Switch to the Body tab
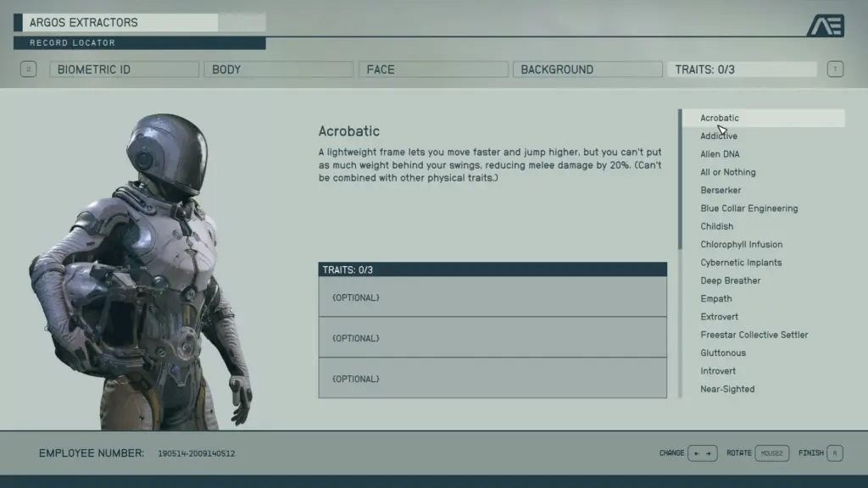This screenshot has width=868, height=488. pyautogui.click(x=278, y=69)
